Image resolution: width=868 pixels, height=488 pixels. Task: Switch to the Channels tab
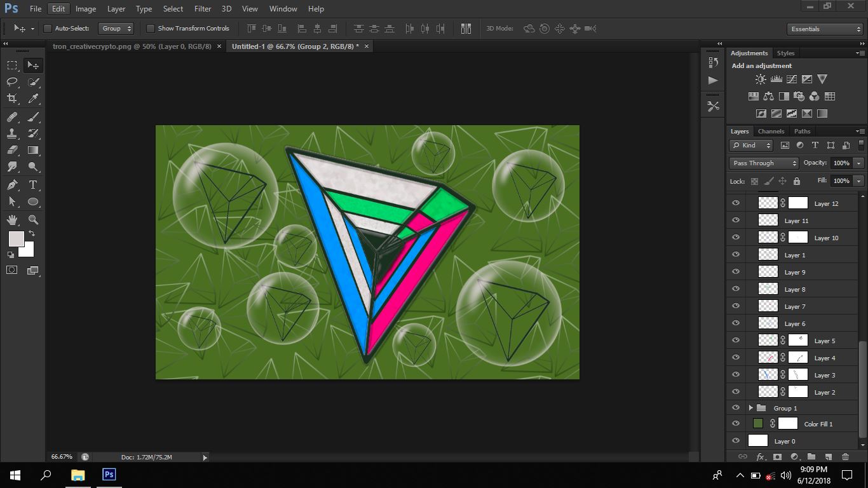(x=771, y=132)
